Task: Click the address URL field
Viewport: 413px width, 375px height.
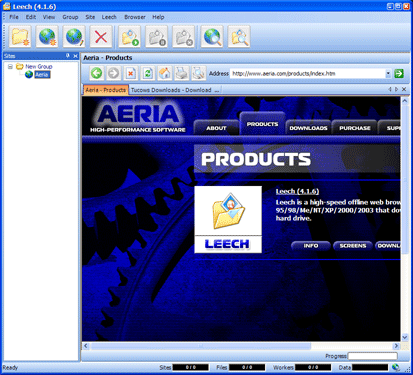Action: (x=308, y=73)
